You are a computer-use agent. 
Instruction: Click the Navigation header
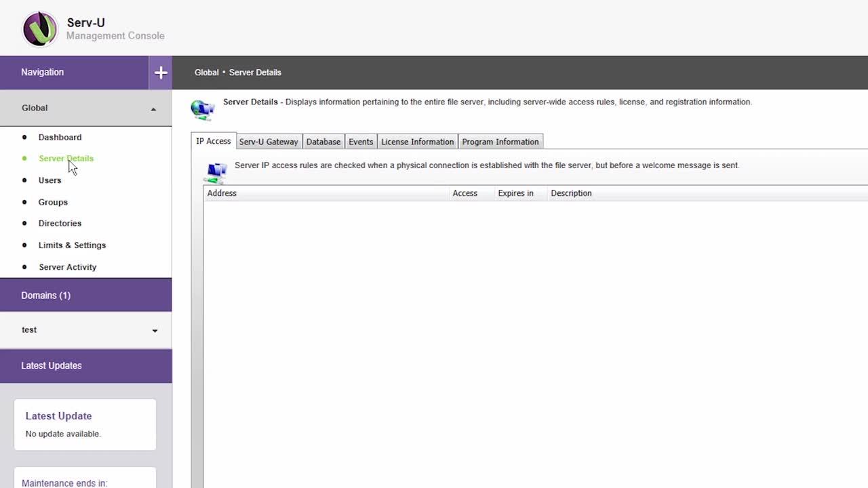coord(74,73)
